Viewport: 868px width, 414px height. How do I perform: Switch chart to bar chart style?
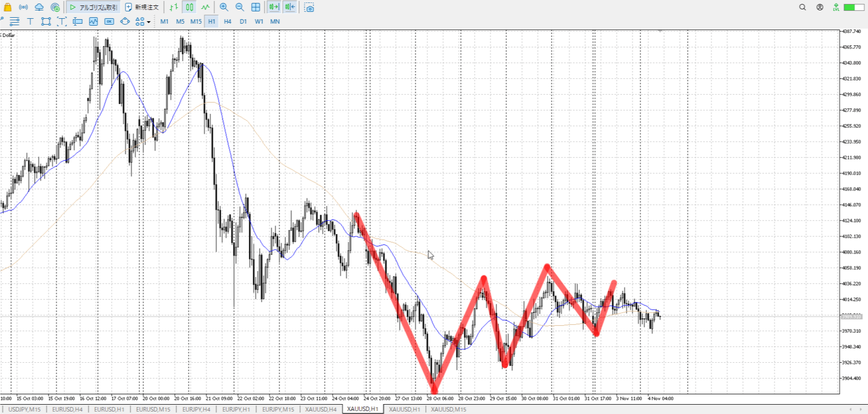pos(174,7)
